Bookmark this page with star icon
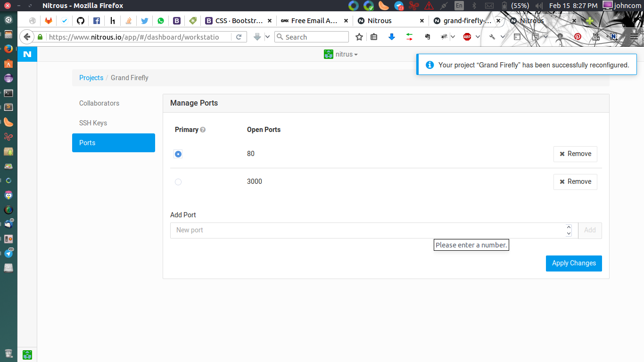The width and height of the screenshot is (644, 362). (359, 37)
